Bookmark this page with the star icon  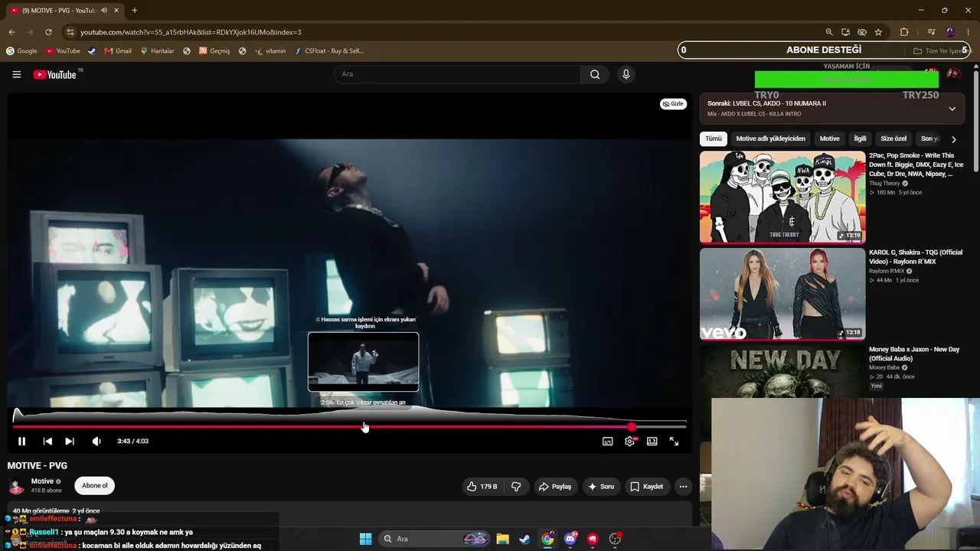[878, 32]
